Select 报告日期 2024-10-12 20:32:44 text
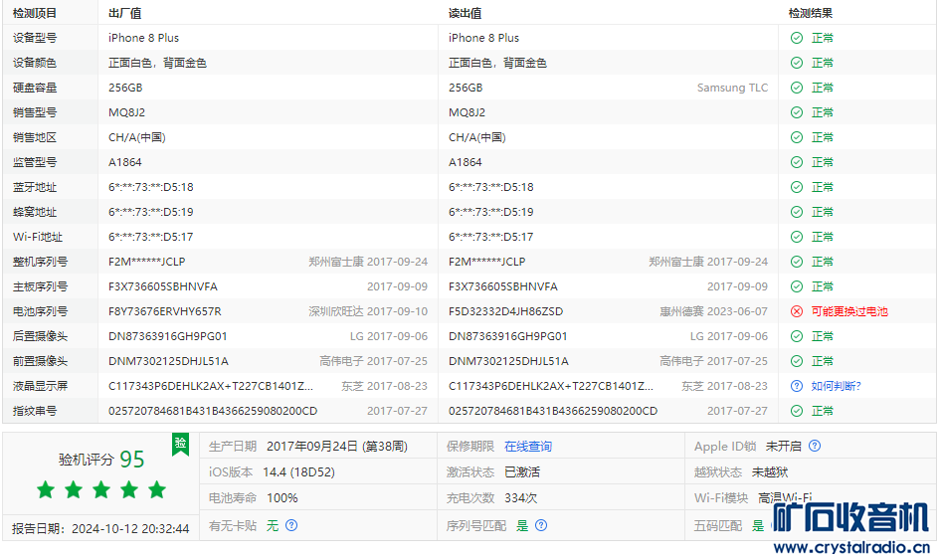Screen dimensions: 938x560 [100, 529]
